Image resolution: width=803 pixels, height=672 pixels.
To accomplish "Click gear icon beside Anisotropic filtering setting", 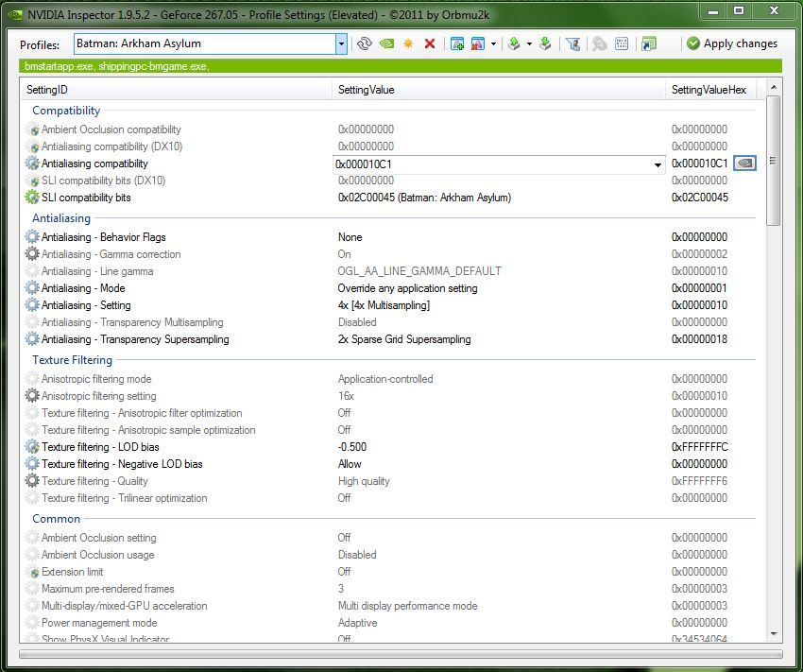I will [32, 395].
